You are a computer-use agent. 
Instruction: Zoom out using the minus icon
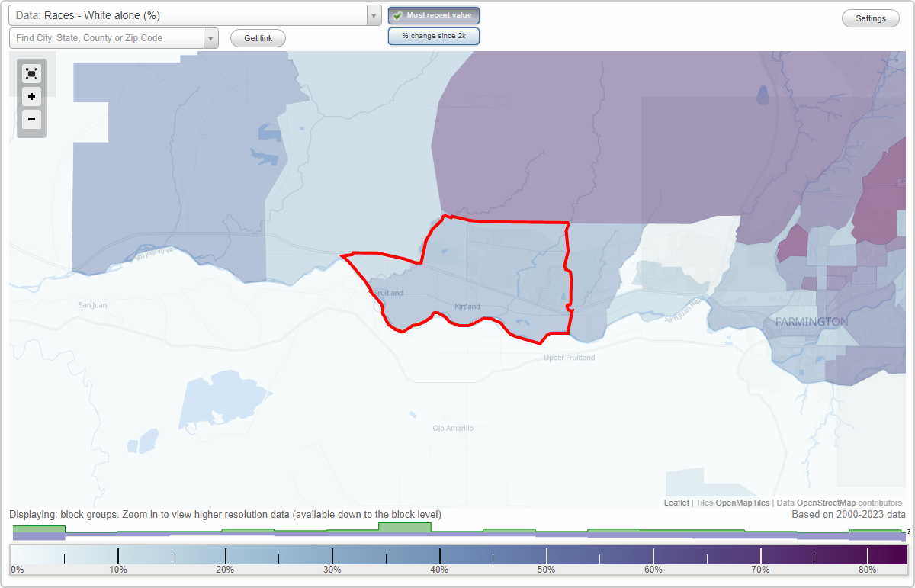31,119
